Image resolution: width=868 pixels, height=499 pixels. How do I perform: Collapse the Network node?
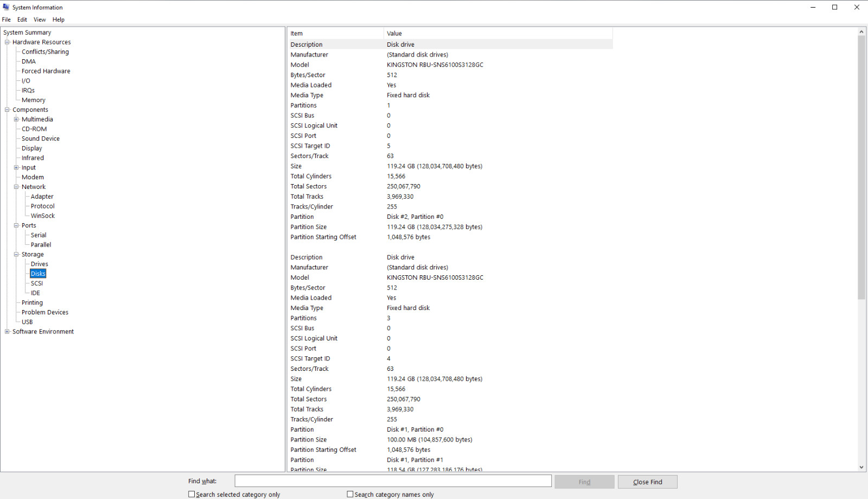point(16,187)
